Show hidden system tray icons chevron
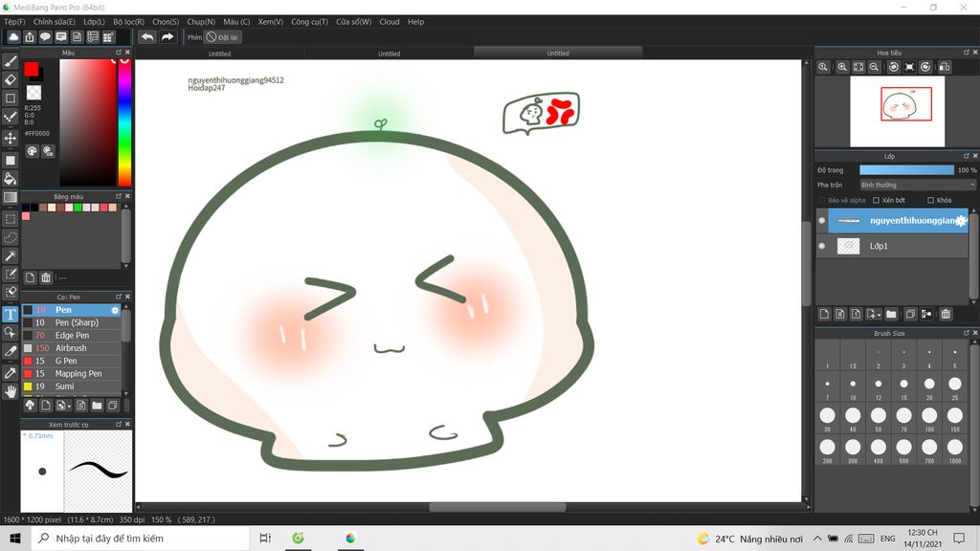The width and height of the screenshot is (980, 551). point(817,538)
